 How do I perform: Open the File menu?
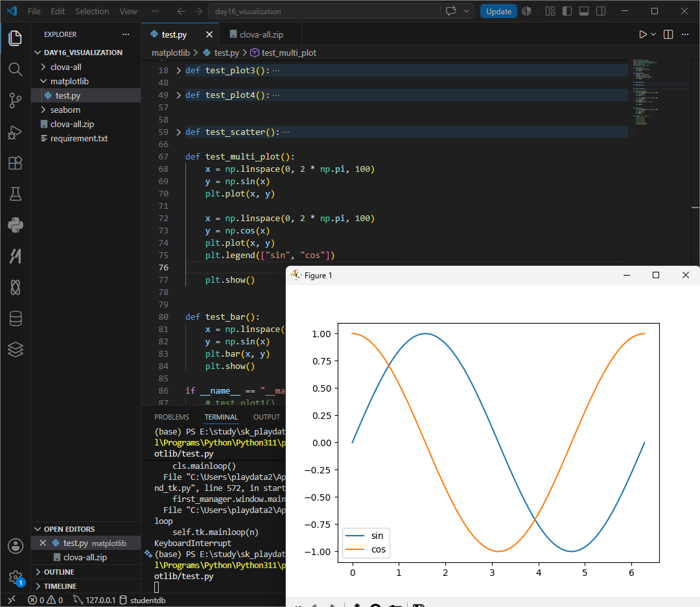click(34, 11)
